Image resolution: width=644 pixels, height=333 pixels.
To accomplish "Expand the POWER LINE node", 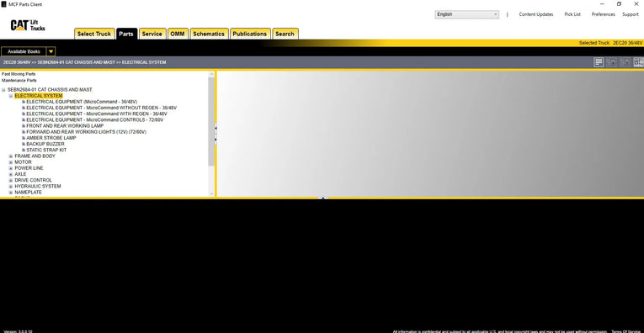I will click(11, 168).
